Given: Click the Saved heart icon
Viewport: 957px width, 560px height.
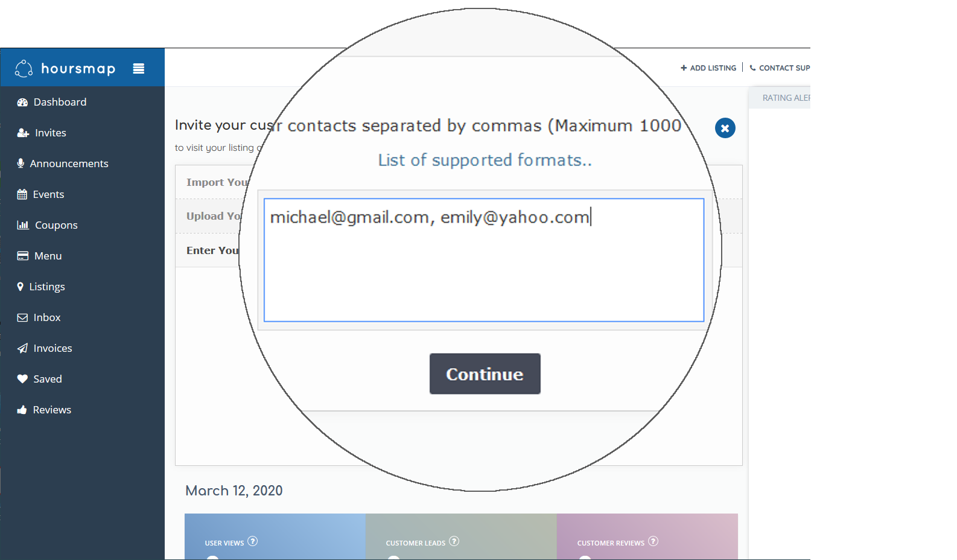Looking at the screenshot, I should (22, 379).
